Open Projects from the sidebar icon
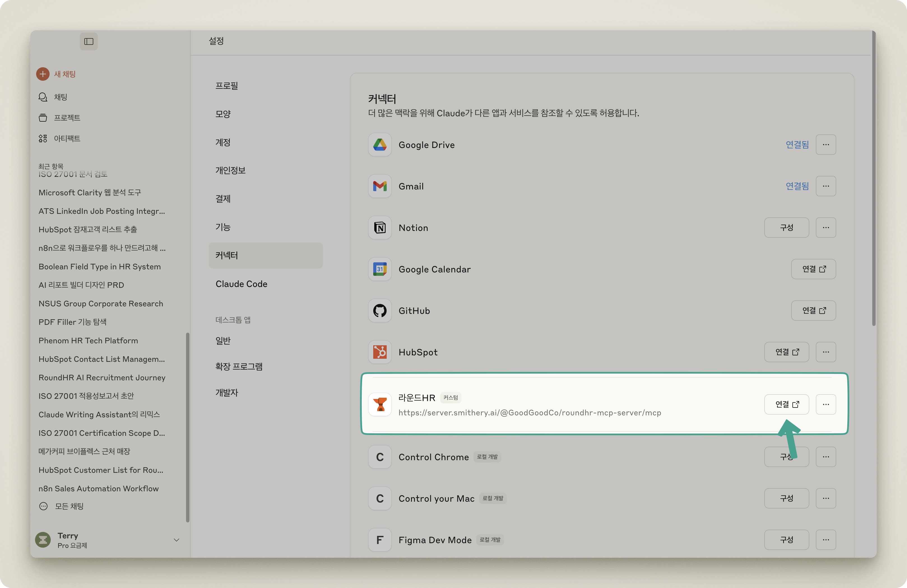This screenshot has height=588, width=907. (x=43, y=118)
